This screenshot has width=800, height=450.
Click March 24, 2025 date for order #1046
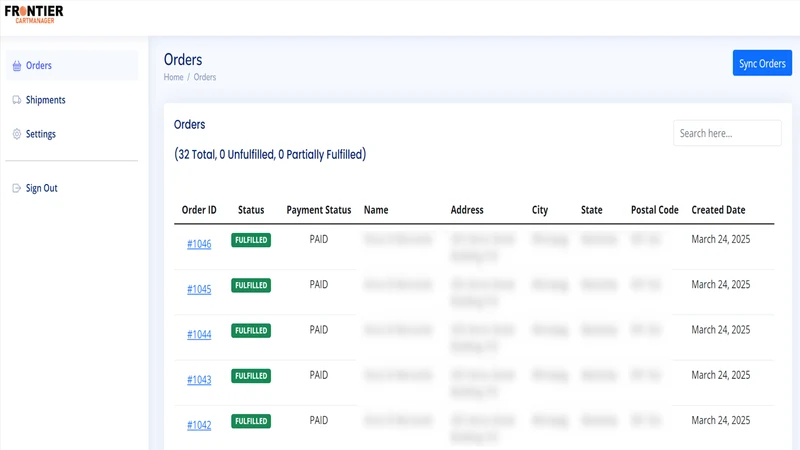[x=720, y=239]
